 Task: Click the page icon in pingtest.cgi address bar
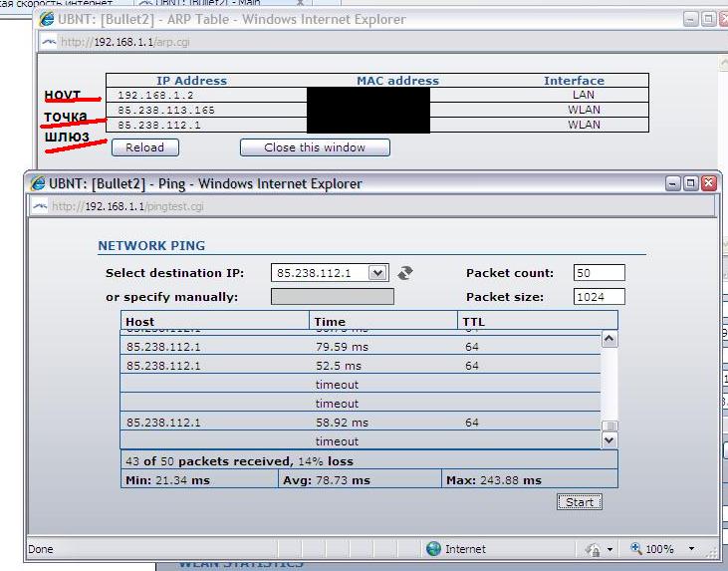40,206
